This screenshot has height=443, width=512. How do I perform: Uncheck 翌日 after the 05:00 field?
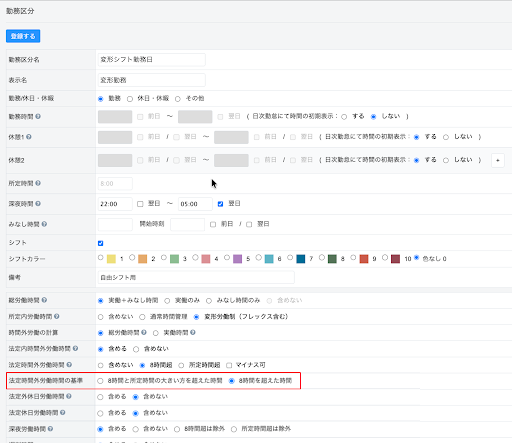click(x=220, y=204)
